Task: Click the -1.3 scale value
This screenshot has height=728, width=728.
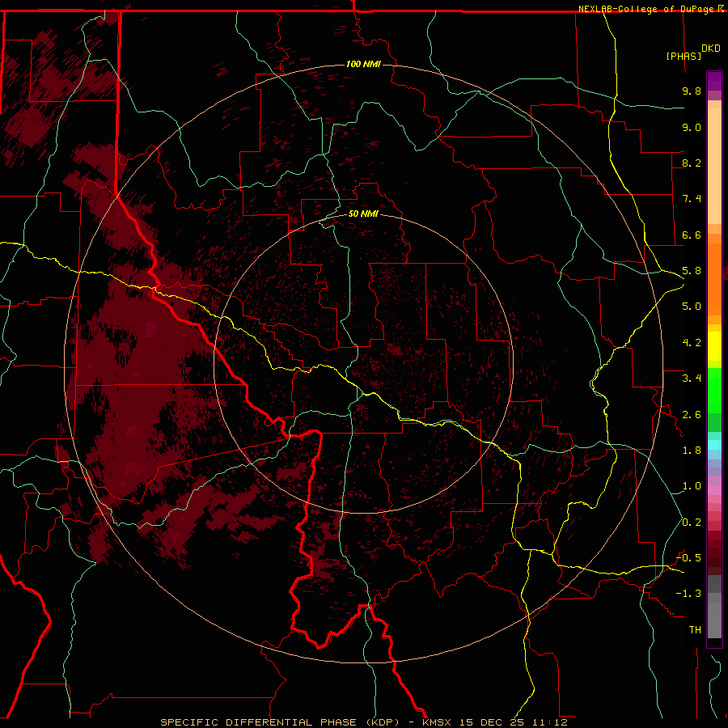Action: pos(688,594)
